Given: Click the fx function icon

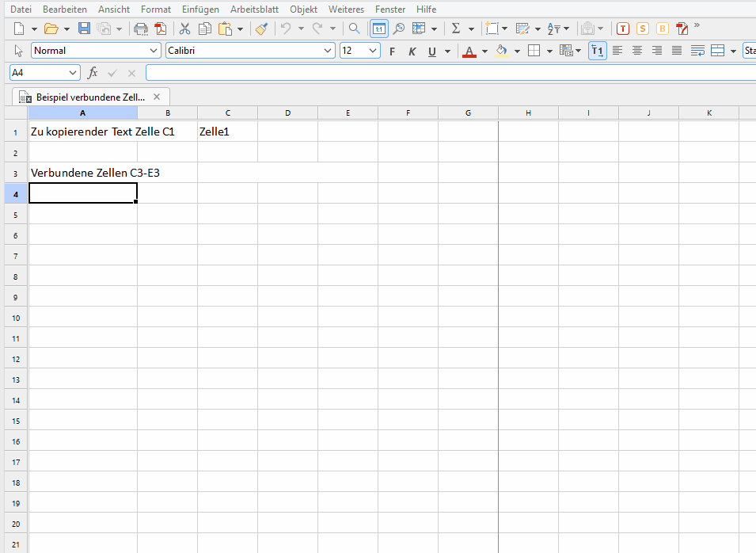Looking at the screenshot, I should pos(93,73).
